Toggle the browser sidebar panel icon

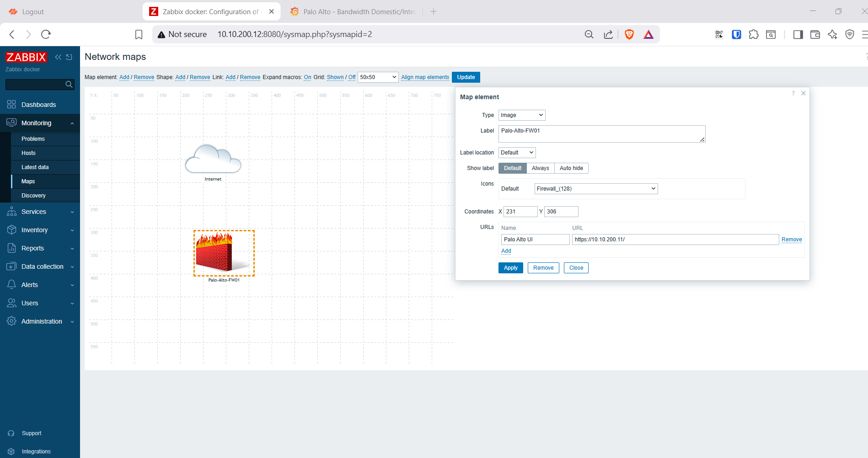pos(798,34)
